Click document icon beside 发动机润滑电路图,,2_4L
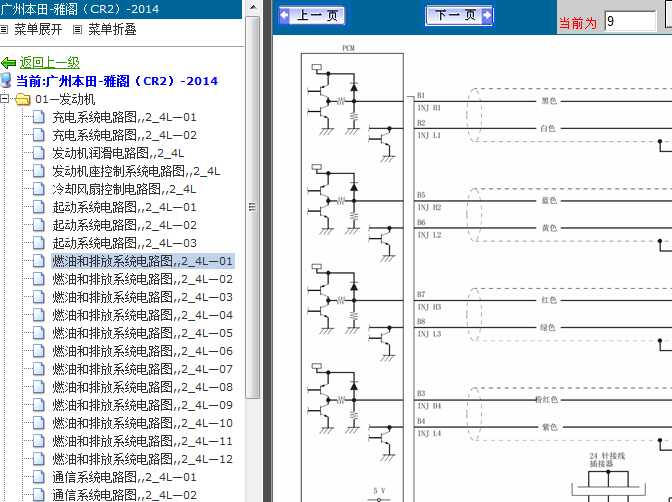 (39, 153)
